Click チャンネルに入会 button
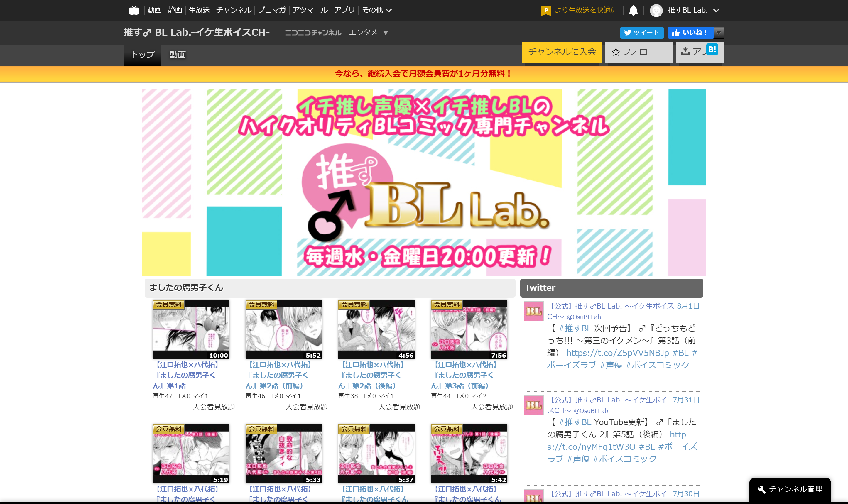The width and height of the screenshot is (848, 504). pyautogui.click(x=562, y=52)
